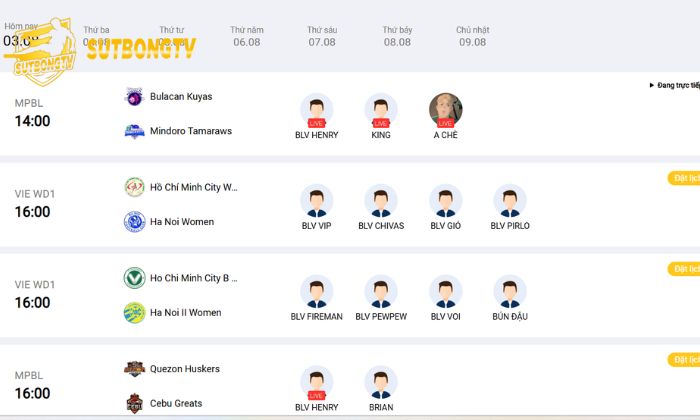The width and height of the screenshot is (700, 420).
Task: Select the Thứ bảy 08.08 date tab
Action: point(397,36)
